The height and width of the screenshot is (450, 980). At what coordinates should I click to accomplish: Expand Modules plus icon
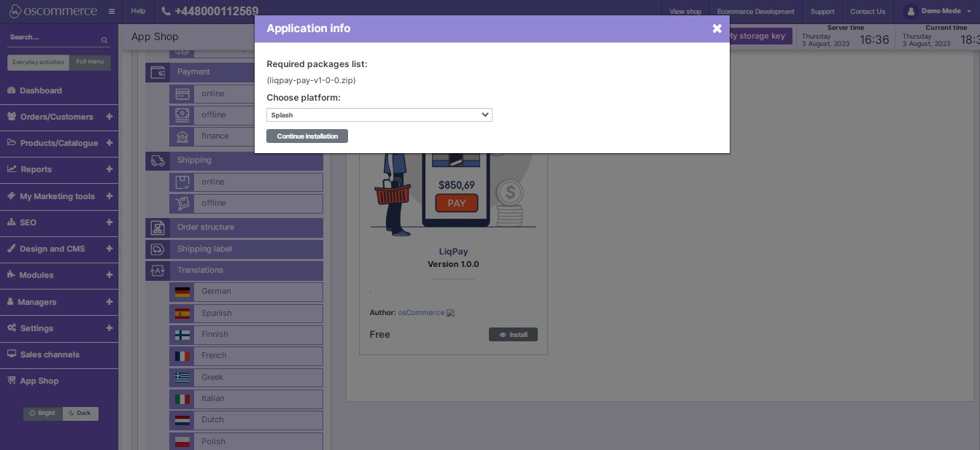point(109,275)
